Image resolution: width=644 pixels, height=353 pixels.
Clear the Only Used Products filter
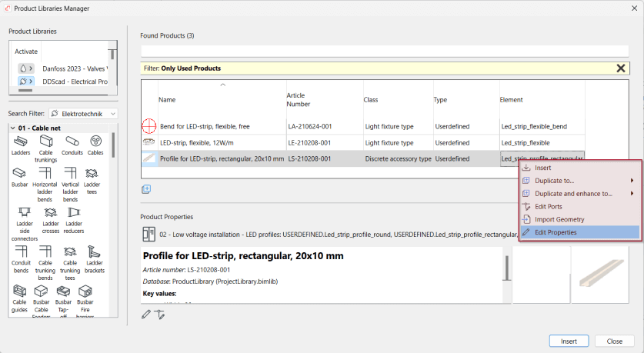(621, 68)
